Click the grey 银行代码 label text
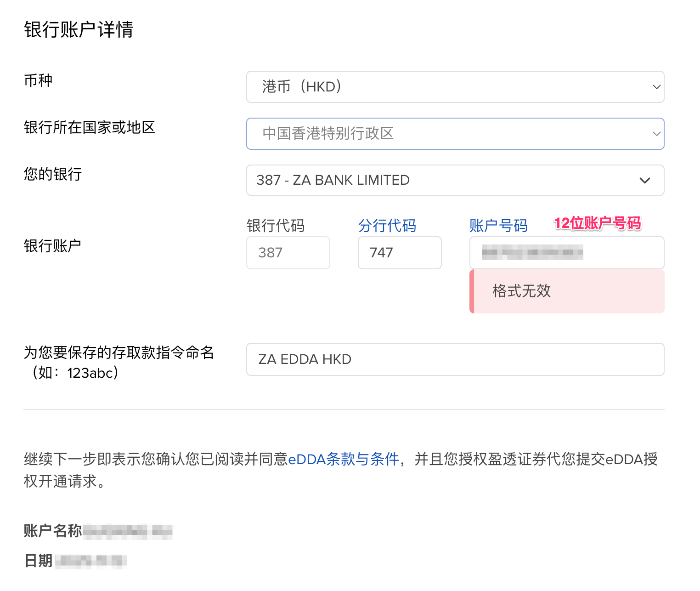 pyautogui.click(x=276, y=226)
